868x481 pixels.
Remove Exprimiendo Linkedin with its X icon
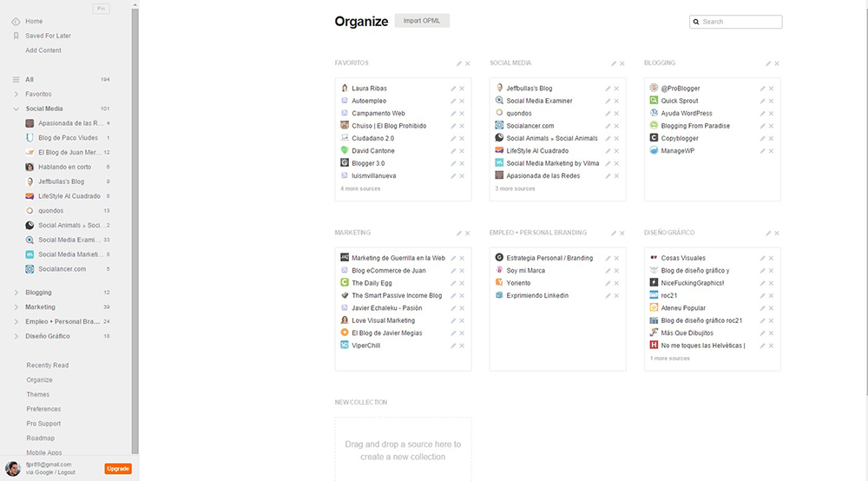617,296
